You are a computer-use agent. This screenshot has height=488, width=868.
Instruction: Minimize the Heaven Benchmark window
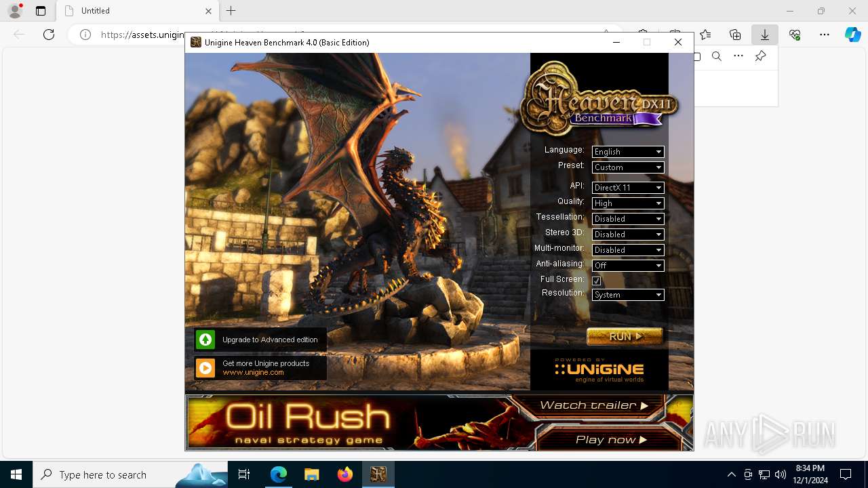(x=616, y=42)
